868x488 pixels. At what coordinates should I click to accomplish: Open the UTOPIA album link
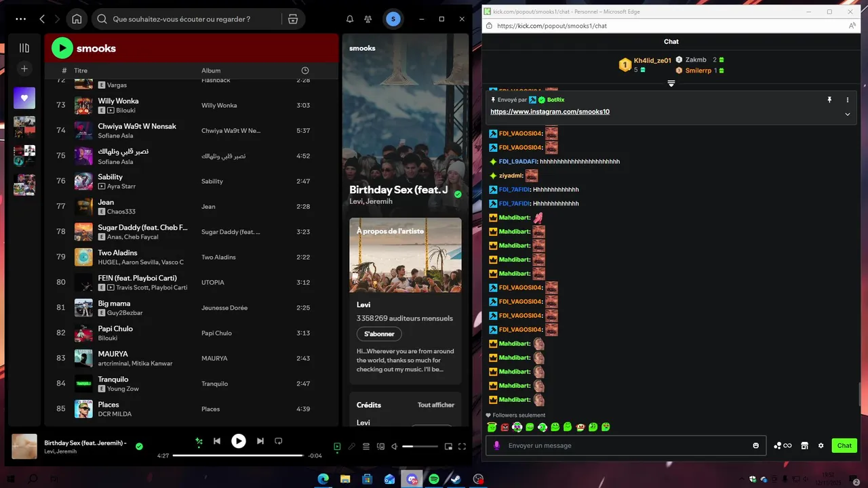pyautogui.click(x=213, y=282)
